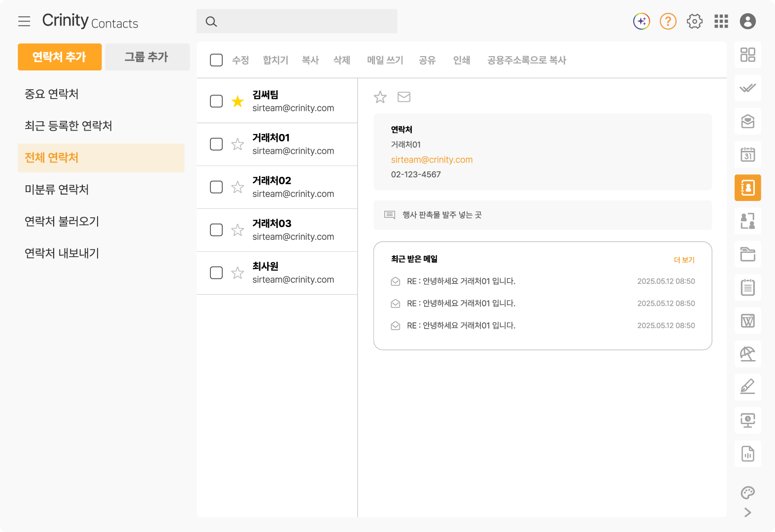
Task: Open the pen signature icon in sidebar
Action: 748,387
